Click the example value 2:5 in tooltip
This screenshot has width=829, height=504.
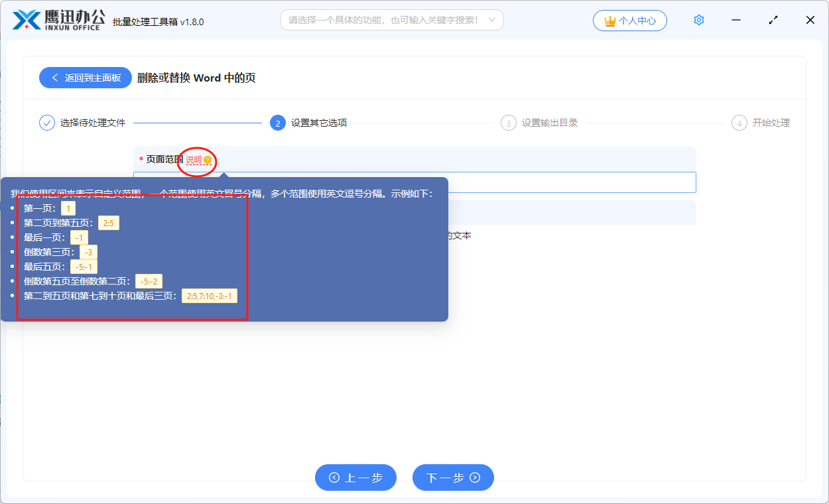[x=109, y=223]
